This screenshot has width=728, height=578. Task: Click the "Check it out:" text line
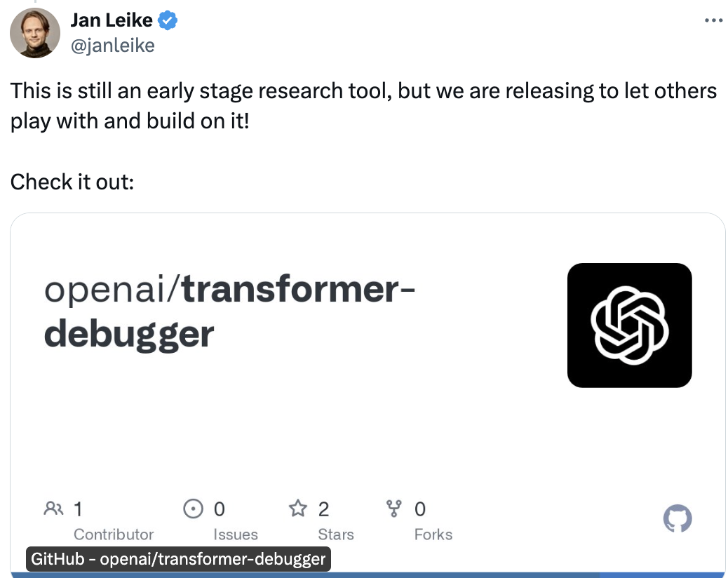(x=72, y=182)
